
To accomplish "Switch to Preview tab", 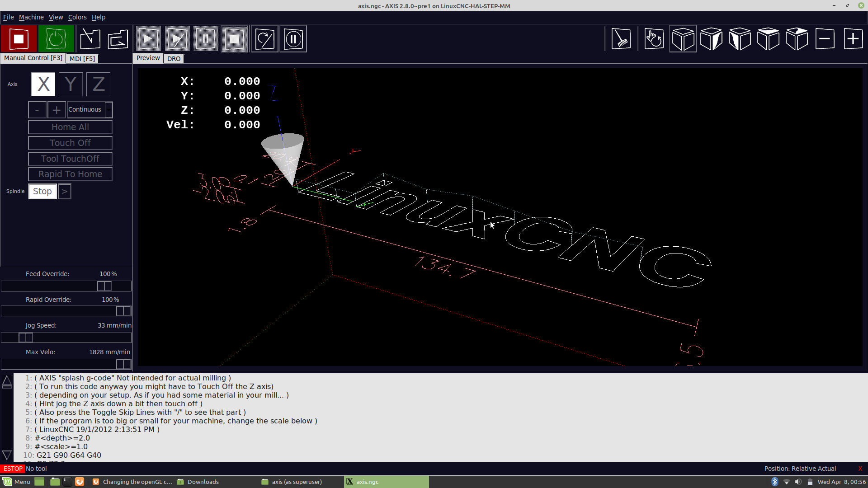I will (x=148, y=58).
